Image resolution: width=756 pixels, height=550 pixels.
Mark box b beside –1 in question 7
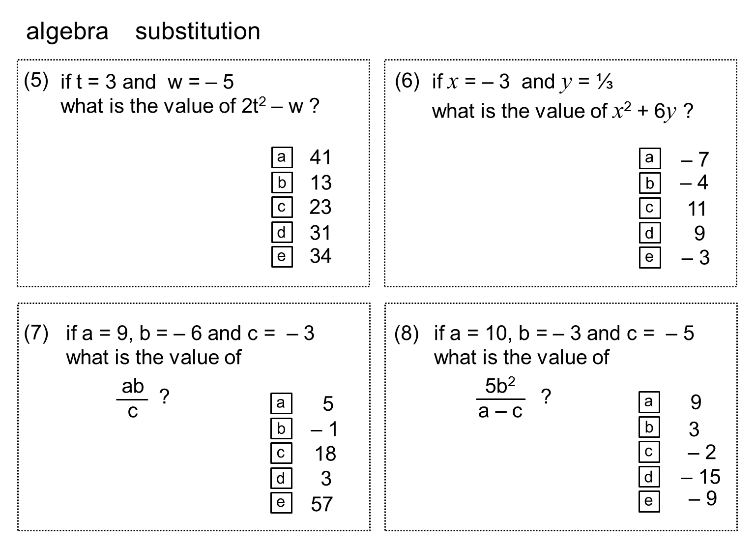coord(281,428)
